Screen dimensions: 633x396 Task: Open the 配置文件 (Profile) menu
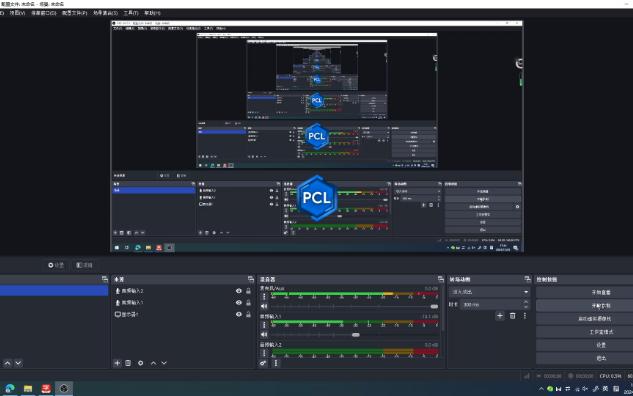point(74,13)
